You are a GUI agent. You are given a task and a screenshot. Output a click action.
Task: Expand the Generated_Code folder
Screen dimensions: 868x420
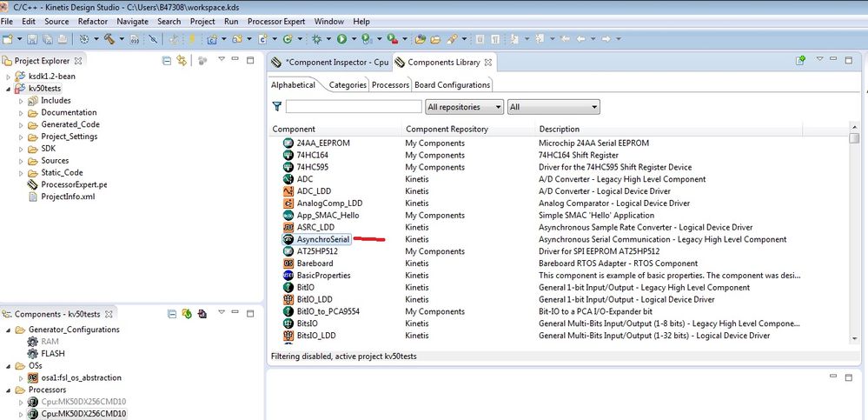tap(21, 124)
